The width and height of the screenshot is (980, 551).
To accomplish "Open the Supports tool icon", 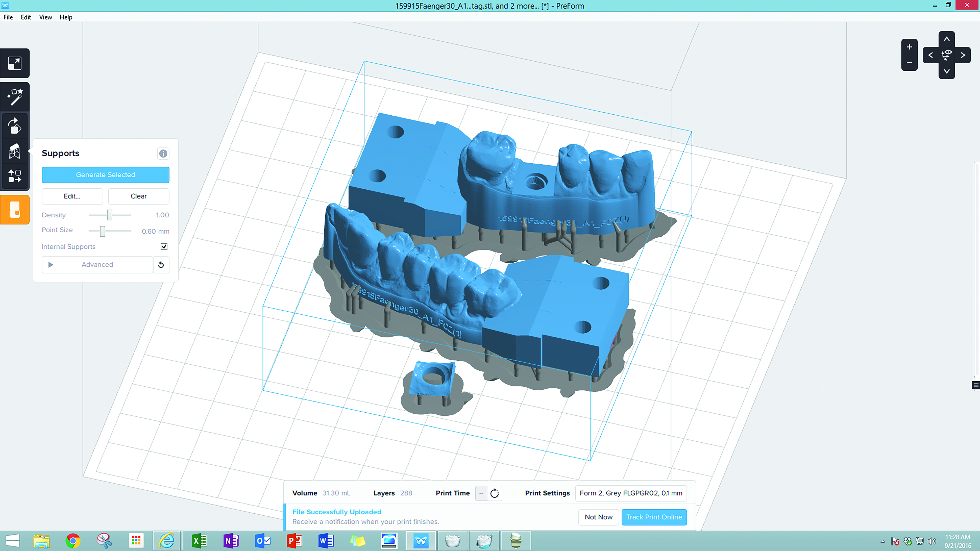I will (x=15, y=151).
